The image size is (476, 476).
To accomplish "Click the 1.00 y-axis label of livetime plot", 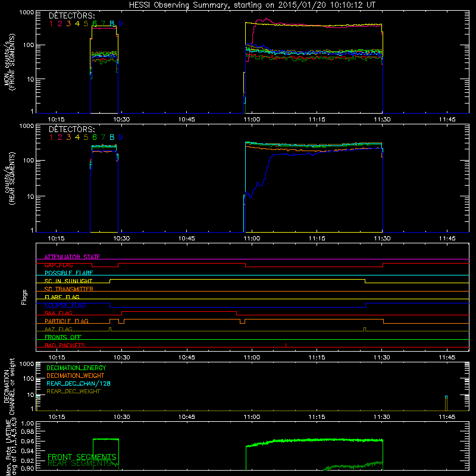I will 27,423.
